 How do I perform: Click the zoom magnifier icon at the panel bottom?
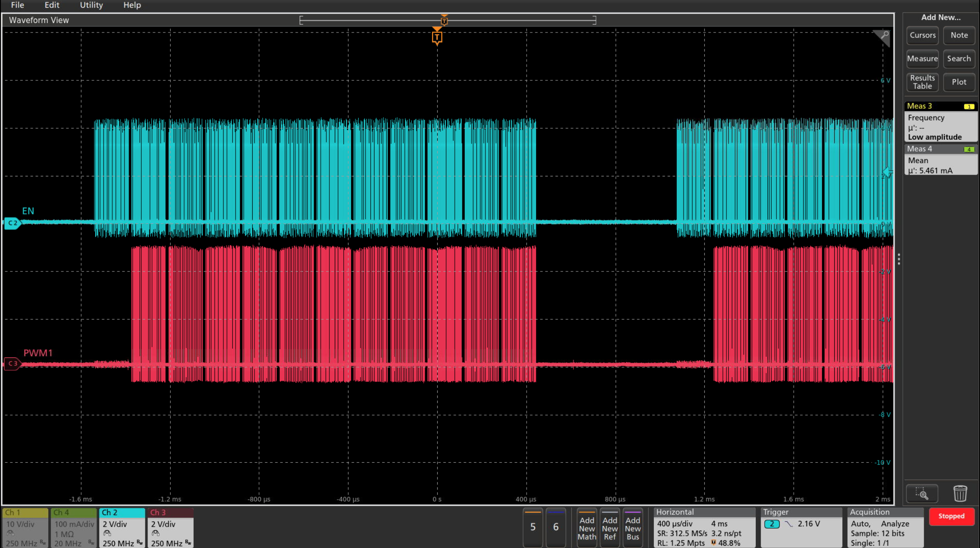tap(922, 493)
